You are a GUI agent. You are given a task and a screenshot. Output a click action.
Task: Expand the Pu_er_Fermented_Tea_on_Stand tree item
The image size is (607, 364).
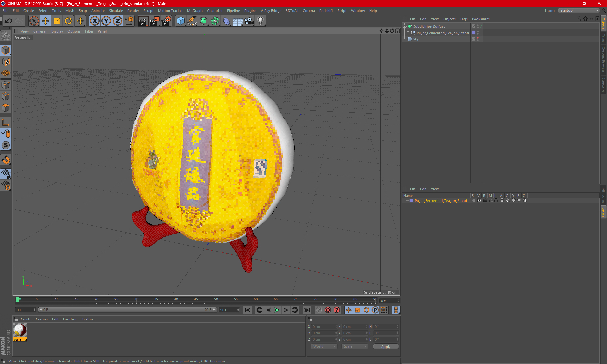point(408,33)
